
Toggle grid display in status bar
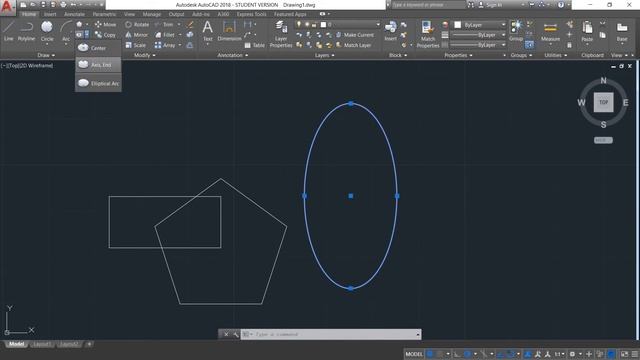[430, 354]
